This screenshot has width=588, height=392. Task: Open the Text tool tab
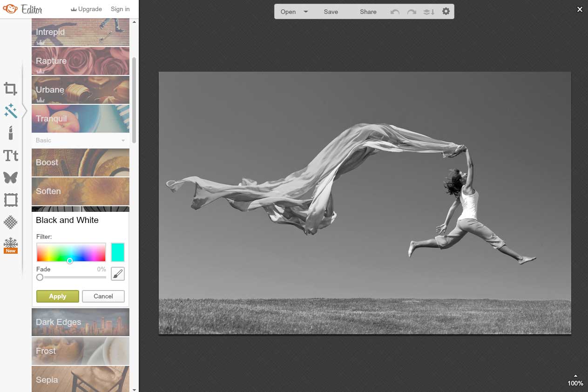(x=11, y=155)
